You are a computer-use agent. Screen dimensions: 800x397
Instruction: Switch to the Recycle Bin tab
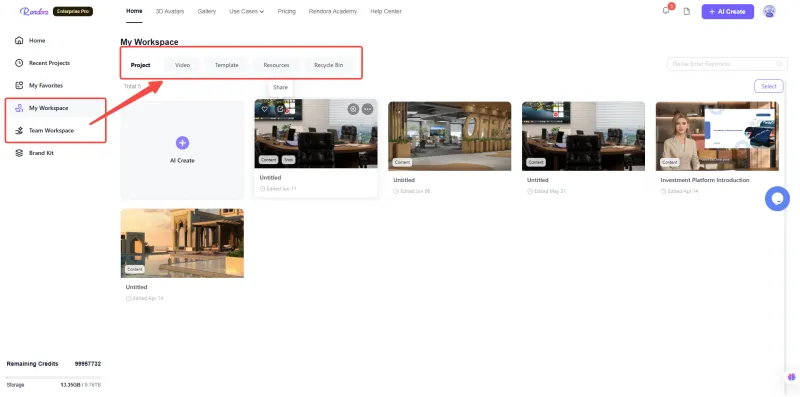pyautogui.click(x=329, y=65)
